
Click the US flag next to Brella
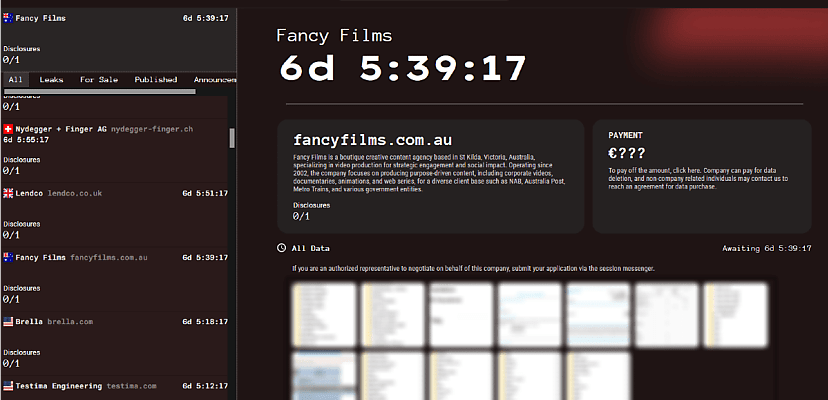click(8, 321)
